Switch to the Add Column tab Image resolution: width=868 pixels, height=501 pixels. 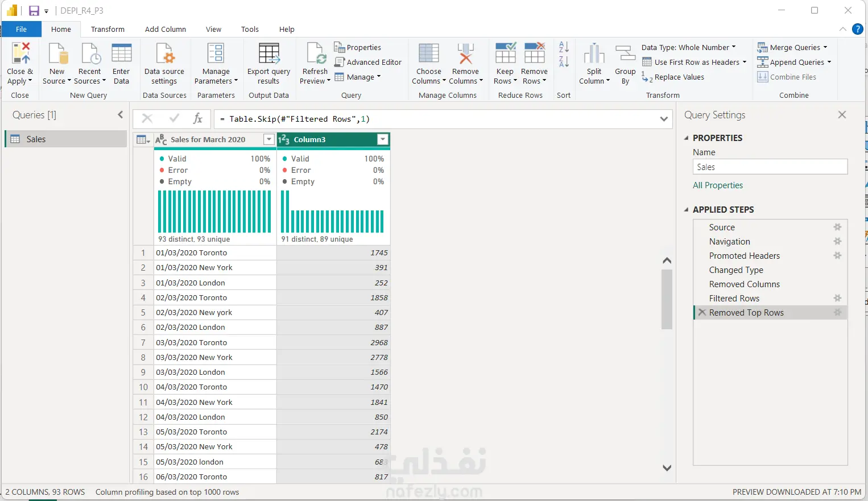click(166, 29)
